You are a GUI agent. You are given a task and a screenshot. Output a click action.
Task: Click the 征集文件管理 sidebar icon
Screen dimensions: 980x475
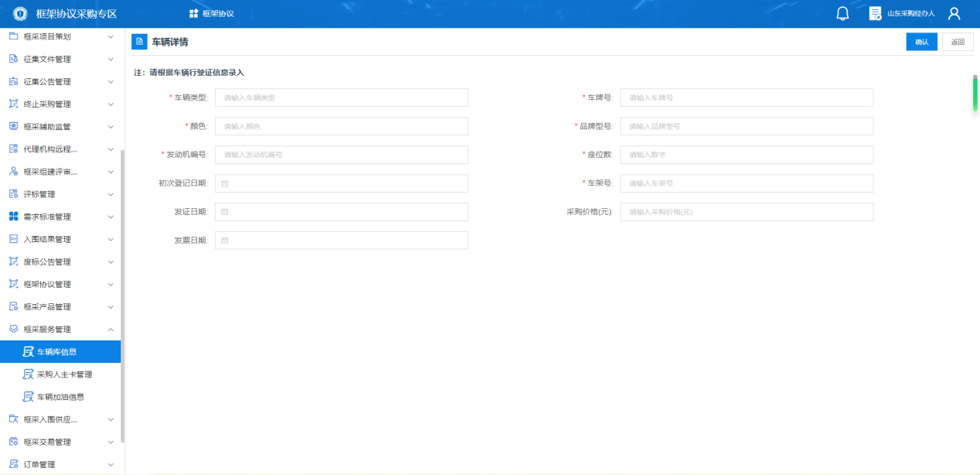(13, 59)
